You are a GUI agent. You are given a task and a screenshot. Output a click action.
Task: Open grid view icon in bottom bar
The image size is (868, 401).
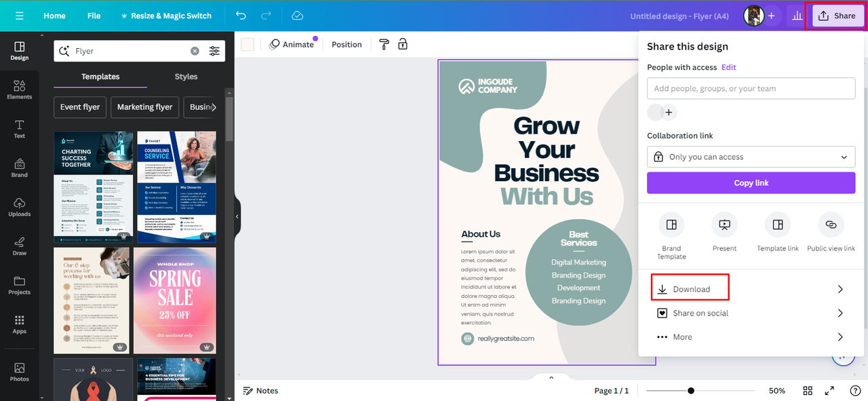[x=808, y=391]
